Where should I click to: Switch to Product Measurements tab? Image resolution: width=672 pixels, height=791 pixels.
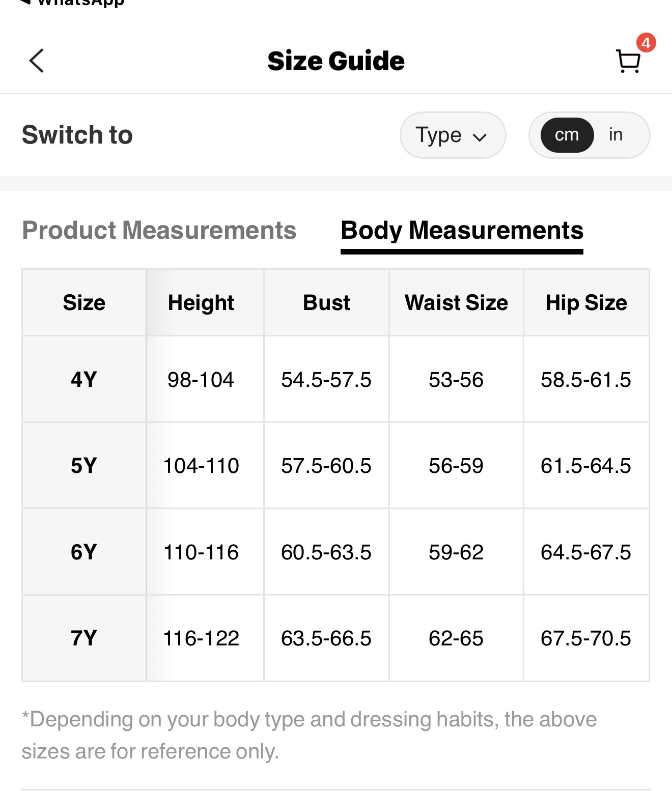pyautogui.click(x=159, y=230)
